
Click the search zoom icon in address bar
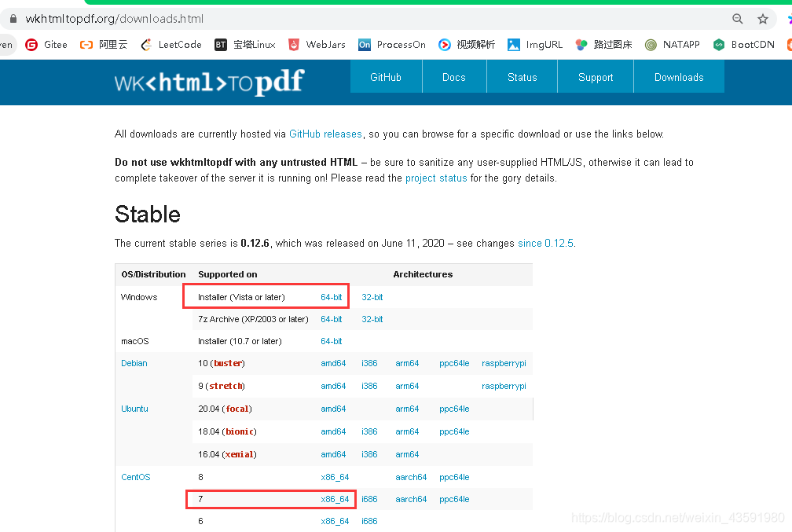tap(736, 18)
